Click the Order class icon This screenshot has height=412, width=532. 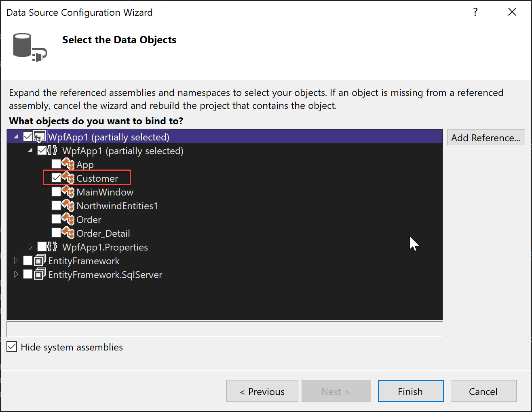[x=68, y=219]
